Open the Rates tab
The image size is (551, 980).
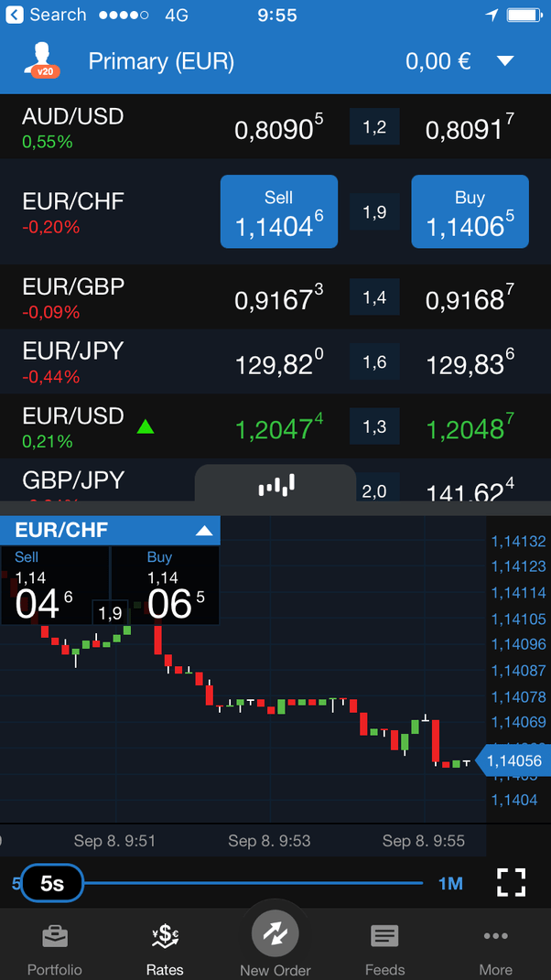[x=165, y=950]
